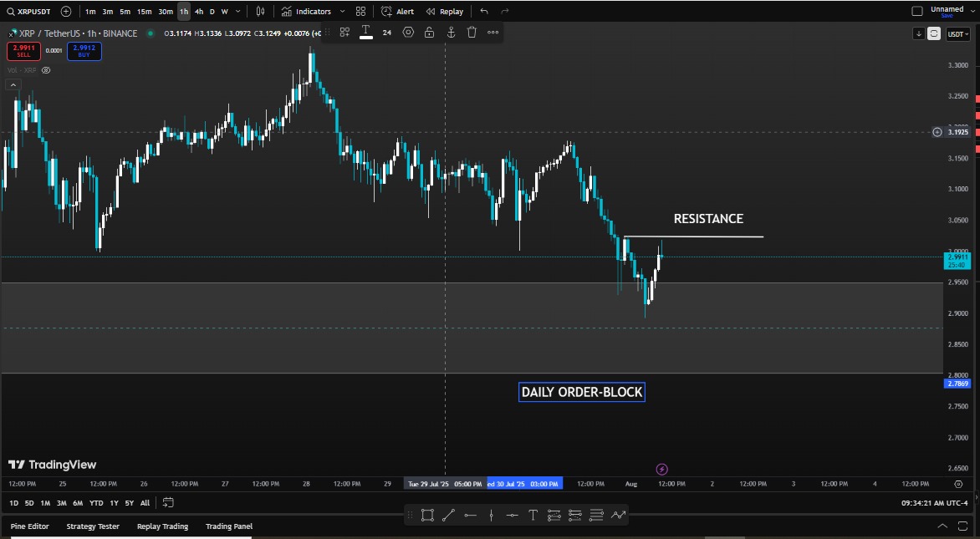This screenshot has width=980, height=539.
Task: Set 1D date range
Action: pos(13,503)
